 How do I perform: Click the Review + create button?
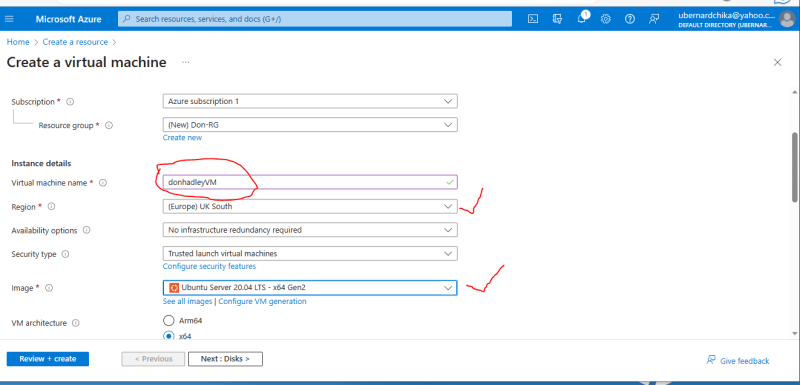click(48, 359)
